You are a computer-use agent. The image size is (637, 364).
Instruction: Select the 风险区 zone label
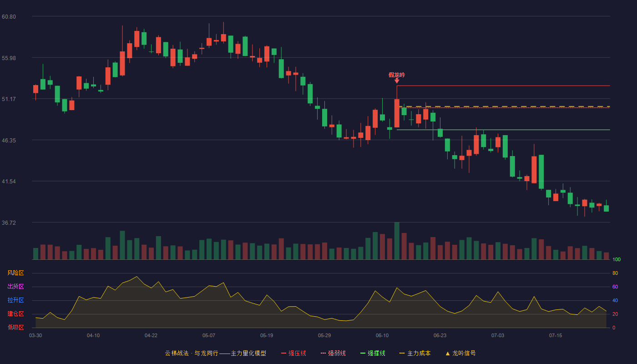(x=15, y=273)
